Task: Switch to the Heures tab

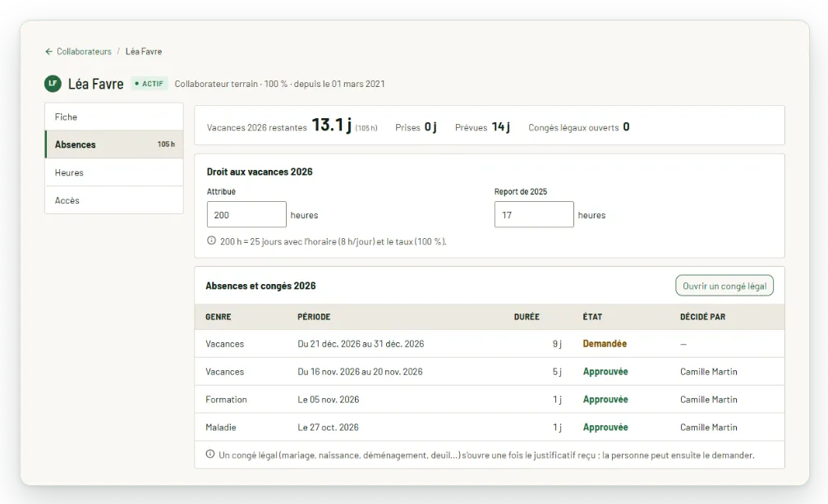Action: click(114, 172)
